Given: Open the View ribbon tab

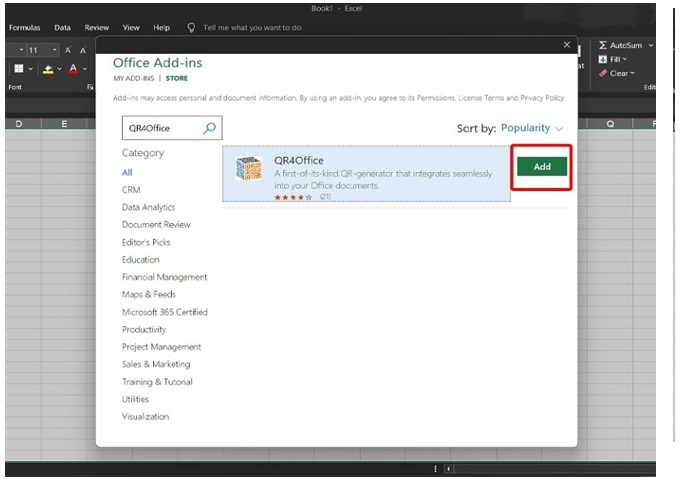Looking at the screenshot, I should click(x=131, y=27).
